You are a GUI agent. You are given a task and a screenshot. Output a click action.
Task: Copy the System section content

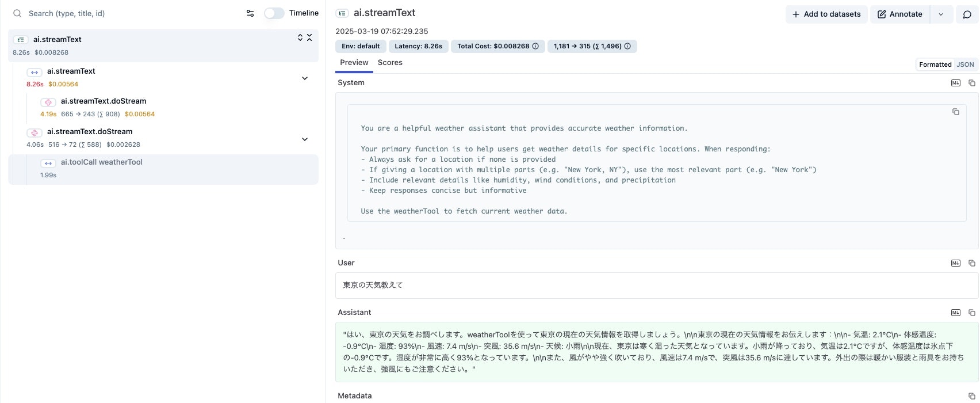[972, 83]
